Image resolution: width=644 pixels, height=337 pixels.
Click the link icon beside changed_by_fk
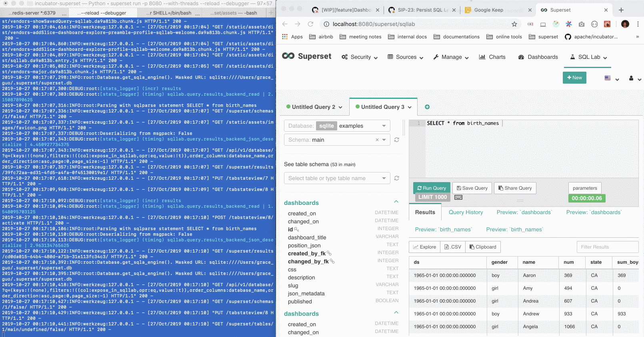332,261
